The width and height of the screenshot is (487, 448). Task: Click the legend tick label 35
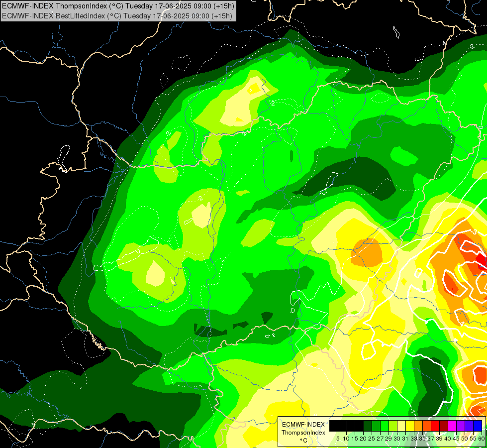(x=422, y=439)
